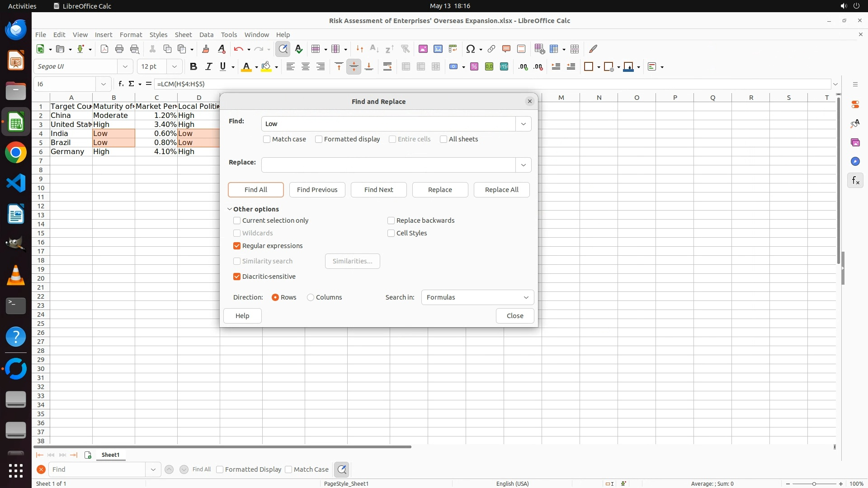
Task: Click the Sort Ascending icon
Action: (x=374, y=49)
